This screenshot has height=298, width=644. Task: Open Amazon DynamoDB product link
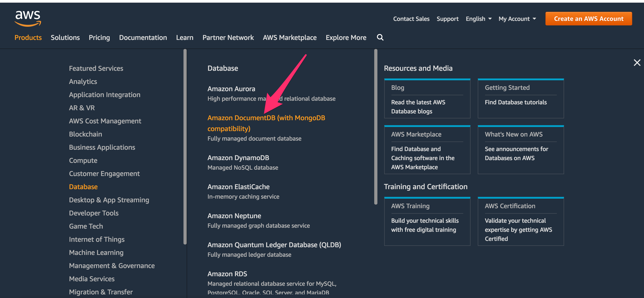(x=238, y=158)
